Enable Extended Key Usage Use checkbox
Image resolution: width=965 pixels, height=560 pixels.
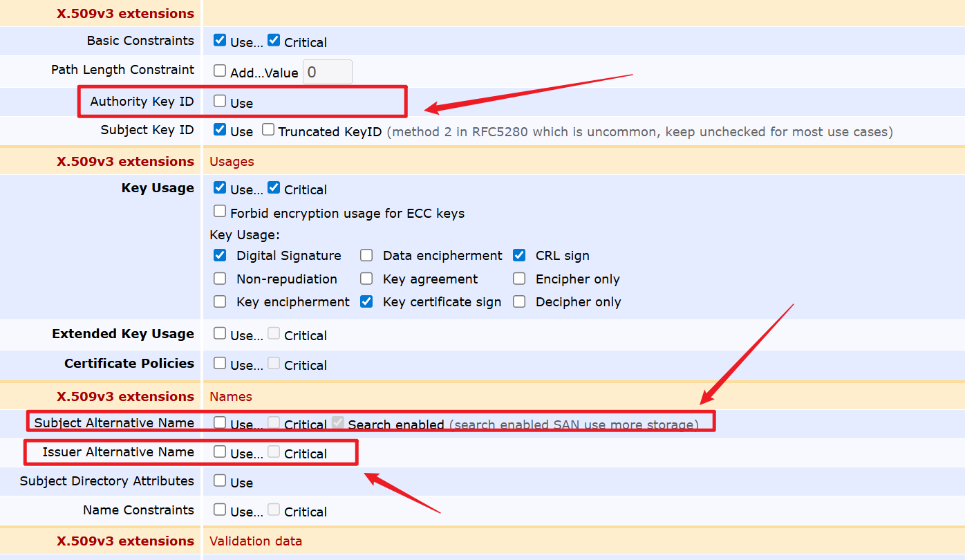[x=220, y=333]
